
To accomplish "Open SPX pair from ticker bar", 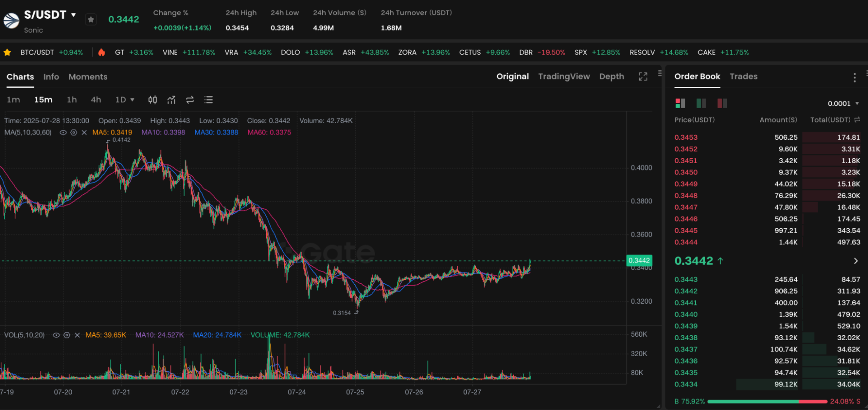I will [597, 52].
